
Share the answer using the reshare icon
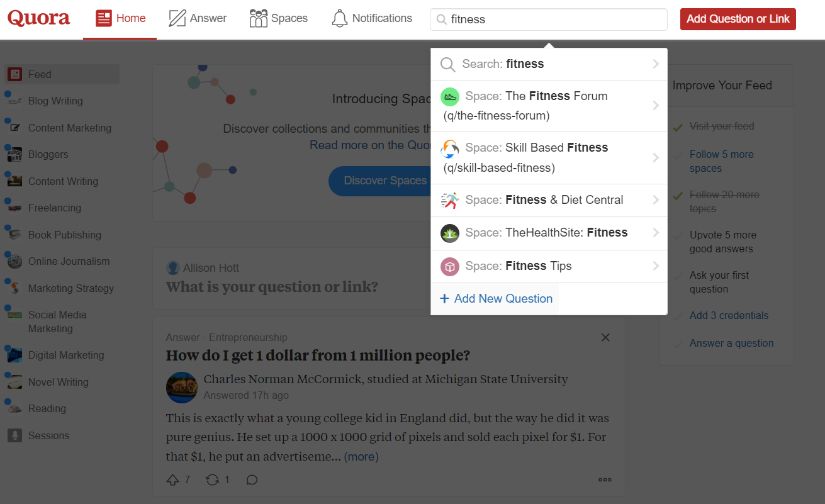coord(213,479)
